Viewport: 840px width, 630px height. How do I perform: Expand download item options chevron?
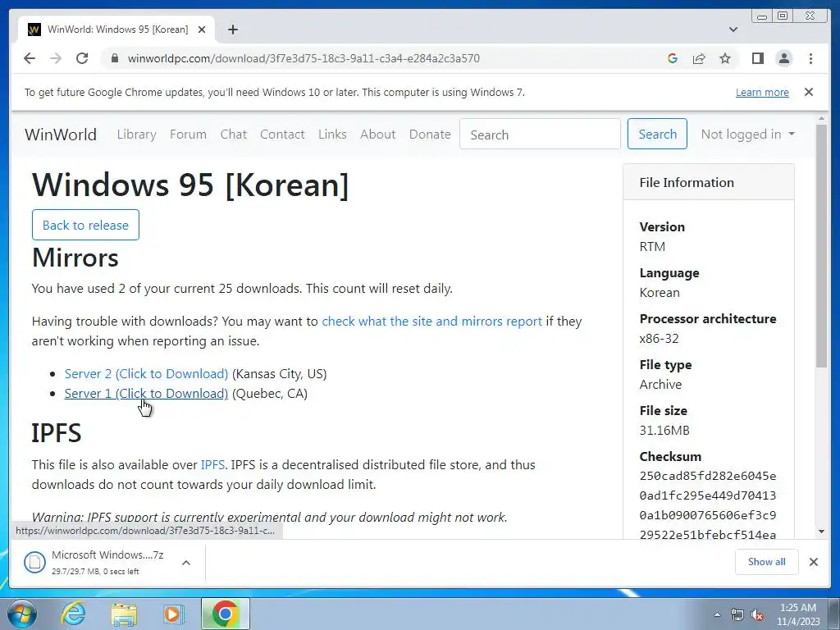point(186,563)
